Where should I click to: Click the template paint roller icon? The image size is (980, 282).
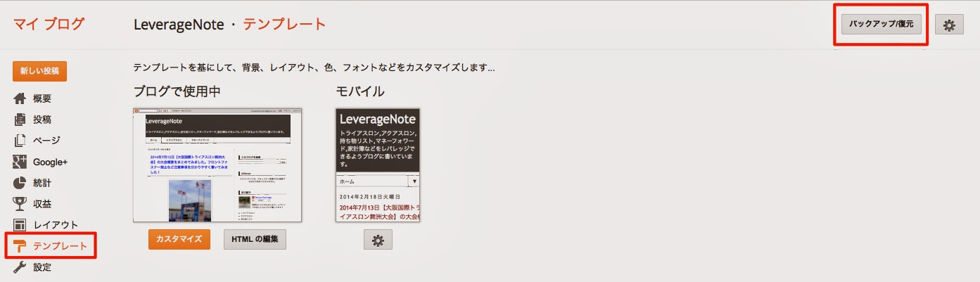(20, 246)
